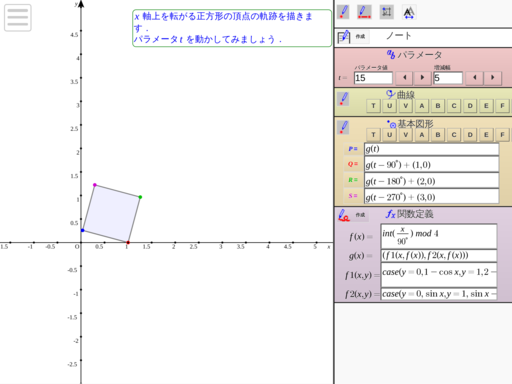Click the pen icon in 基本図形 panel
Screen dimensions: 512x384
(x=343, y=127)
